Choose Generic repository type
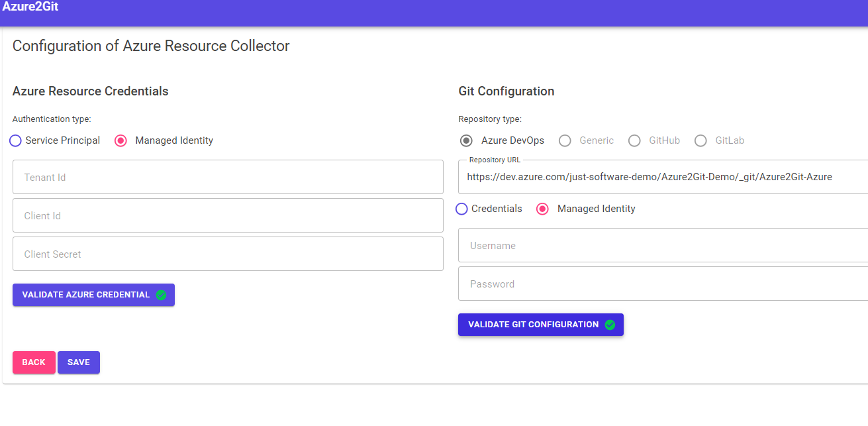Viewport: 868px width, 426px height. pyautogui.click(x=565, y=140)
